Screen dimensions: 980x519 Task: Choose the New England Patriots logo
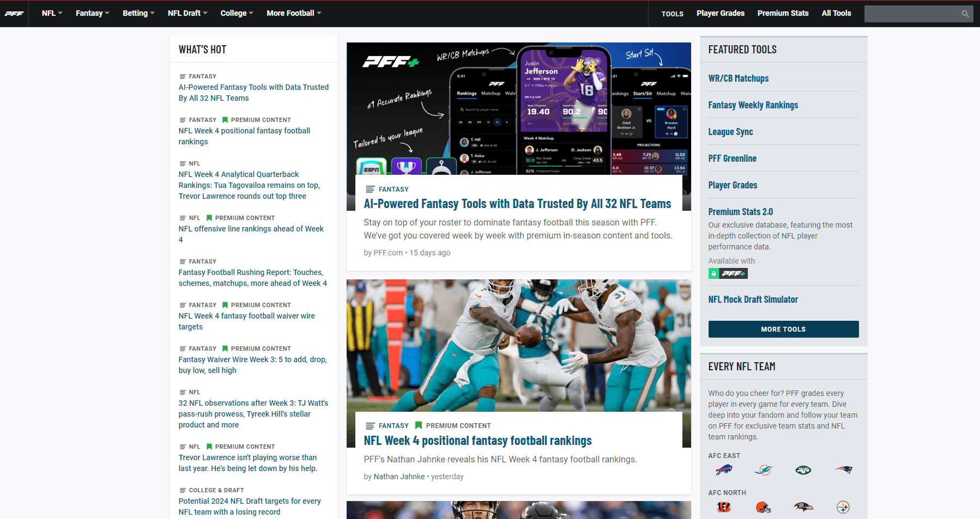click(x=843, y=470)
